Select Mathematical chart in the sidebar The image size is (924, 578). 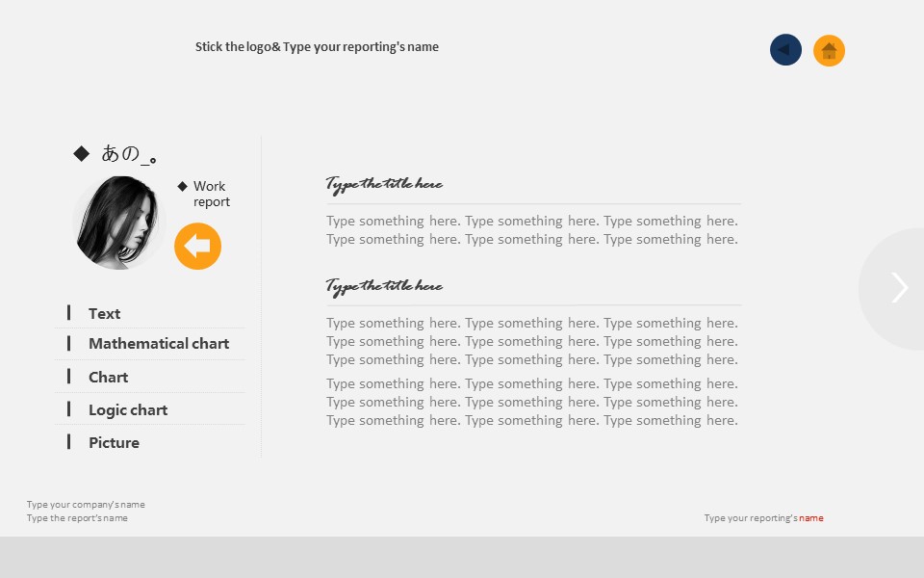click(158, 344)
